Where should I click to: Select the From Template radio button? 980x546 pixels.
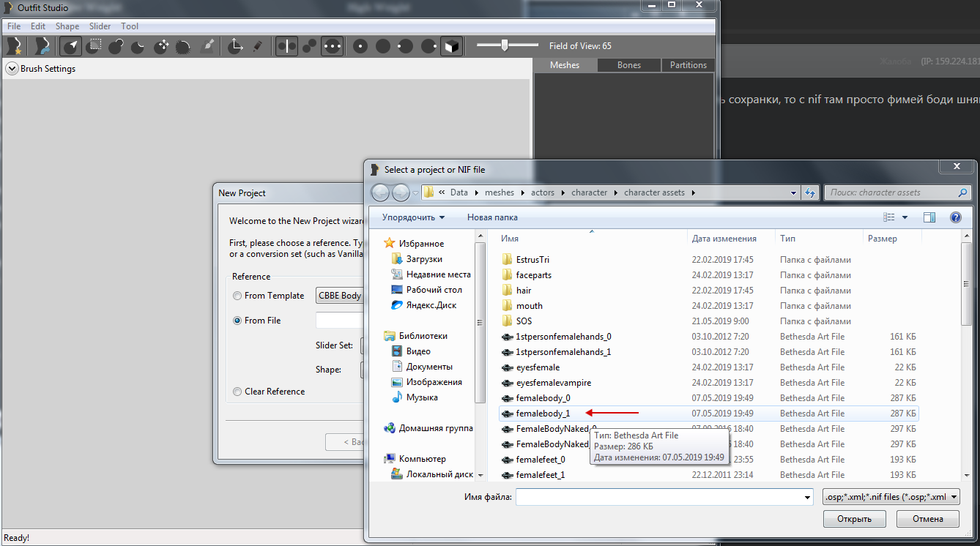237,296
